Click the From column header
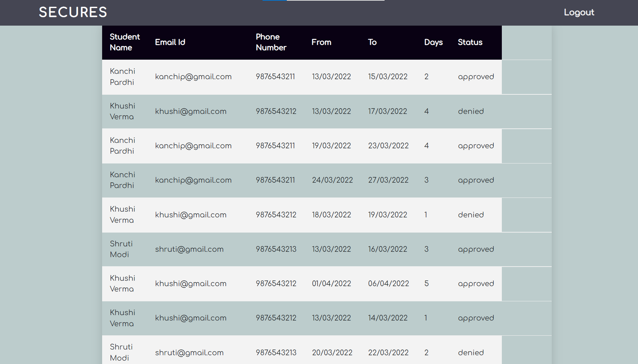 coord(321,42)
